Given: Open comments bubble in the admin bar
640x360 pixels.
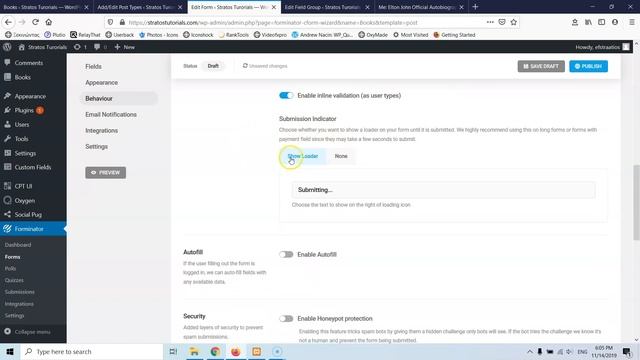Looking at the screenshot, I should tap(100, 47).
